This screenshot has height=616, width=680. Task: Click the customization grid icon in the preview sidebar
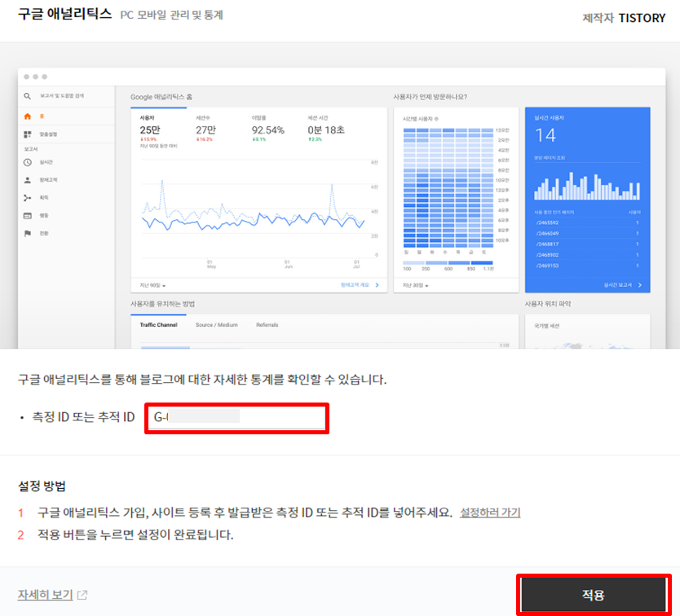(x=28, y=134)
